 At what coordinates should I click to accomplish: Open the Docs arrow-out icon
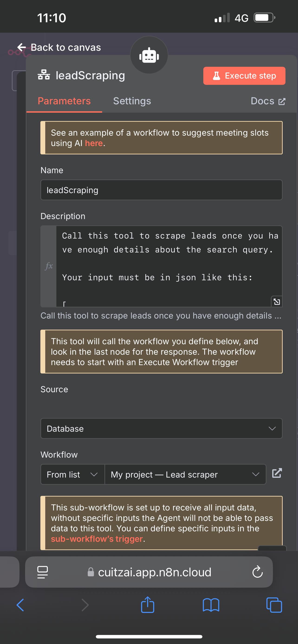click(x=282, y=102)
